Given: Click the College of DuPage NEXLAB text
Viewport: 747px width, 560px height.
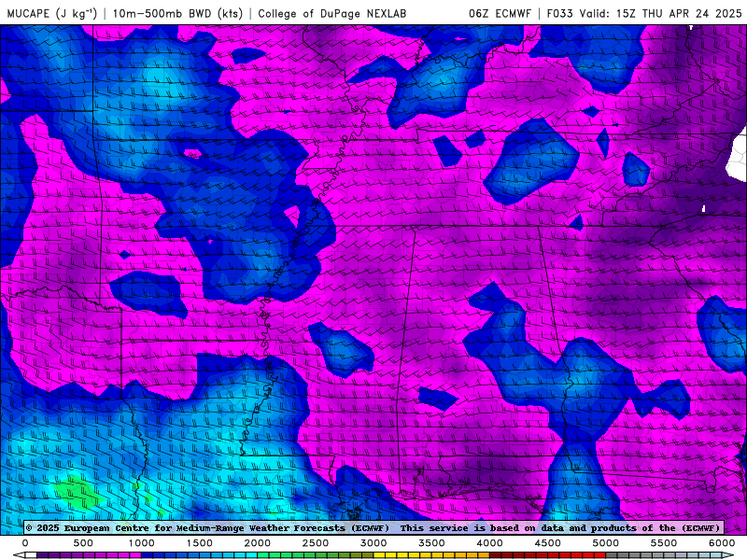Looking at the screenshot, I should pyautogui.click(x=332, y=13).
